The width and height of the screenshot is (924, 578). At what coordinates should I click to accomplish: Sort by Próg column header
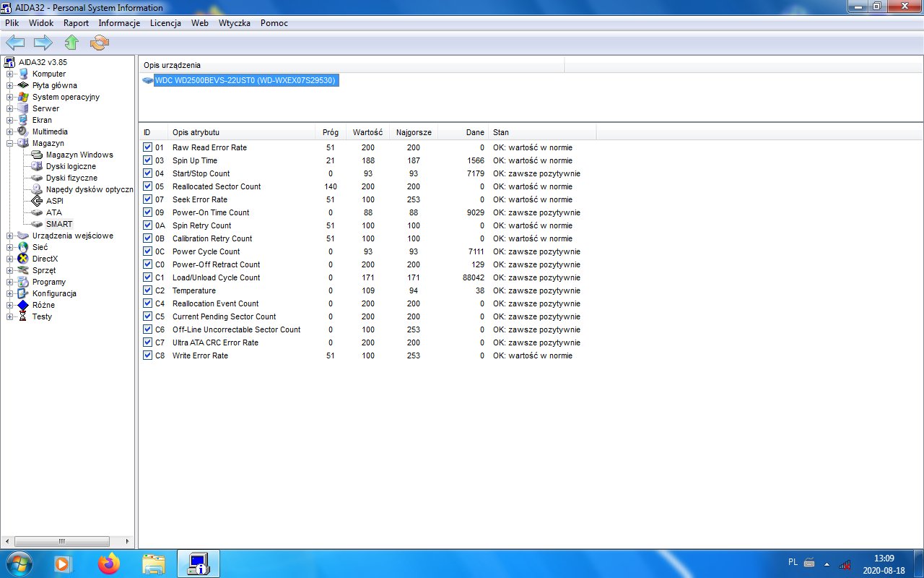(331, 132)
